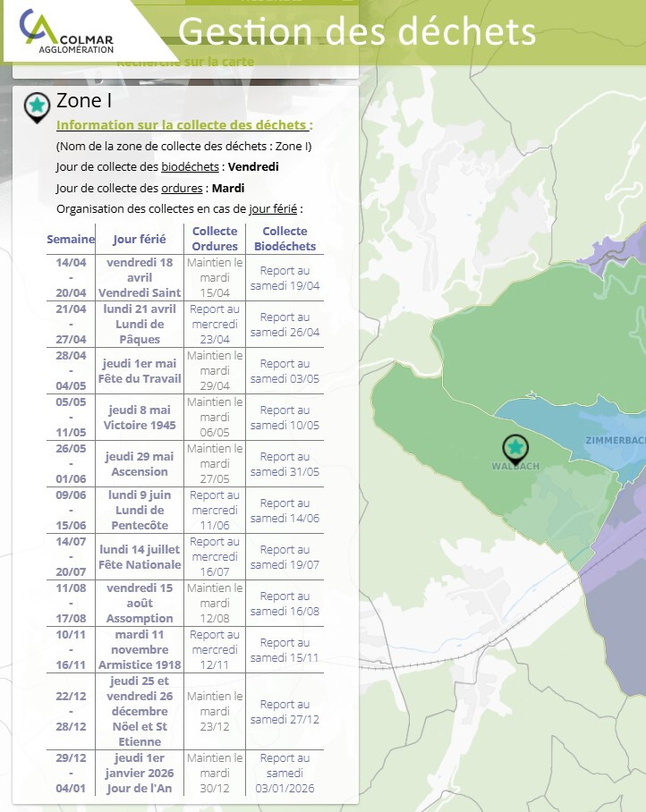Click the 'Zone I' panel title

84,100
